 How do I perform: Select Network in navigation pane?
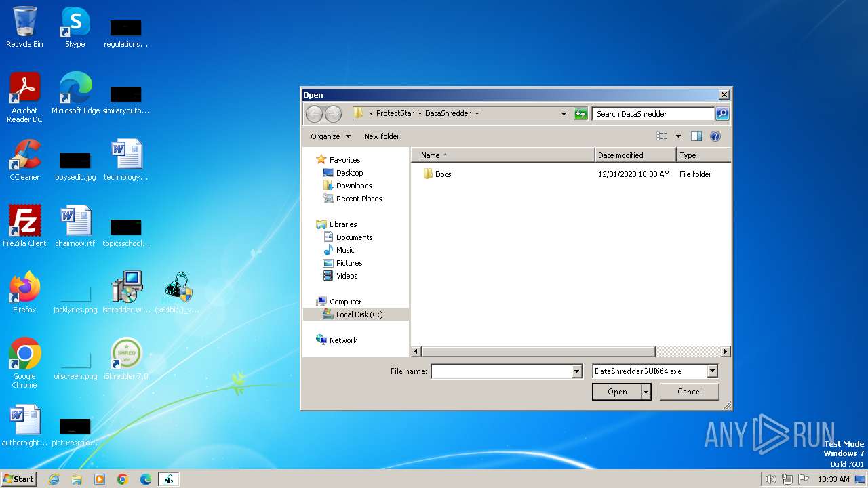coord(342,340)
